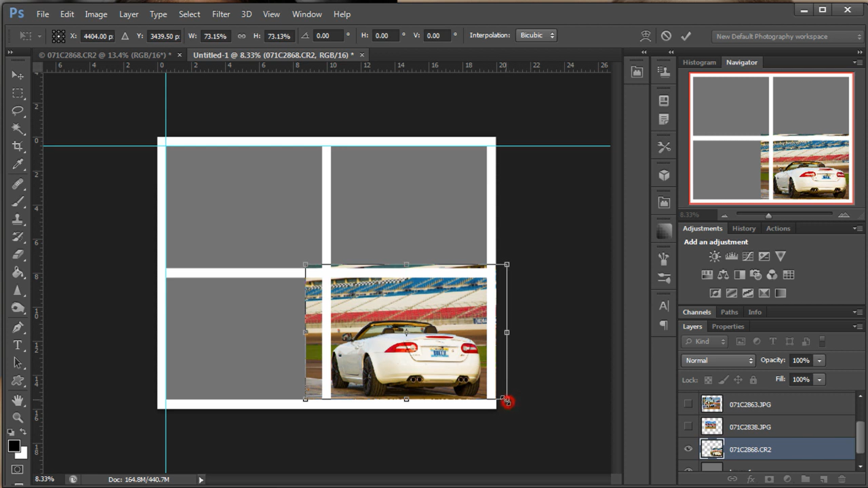
Task: Select the Horizontal Type tool
Action: tap(18, 345)
